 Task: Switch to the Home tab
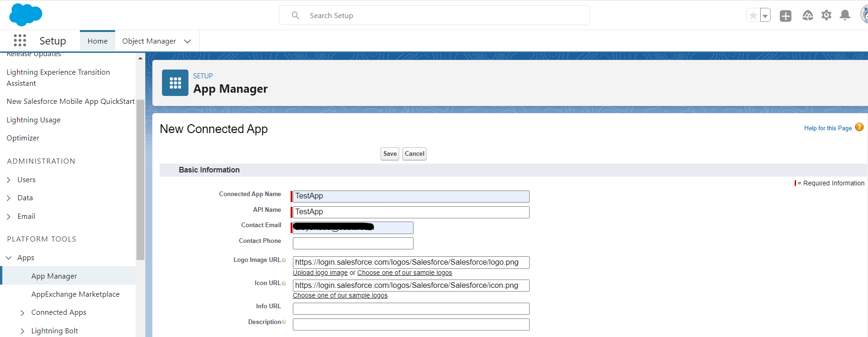coord(97,41)
